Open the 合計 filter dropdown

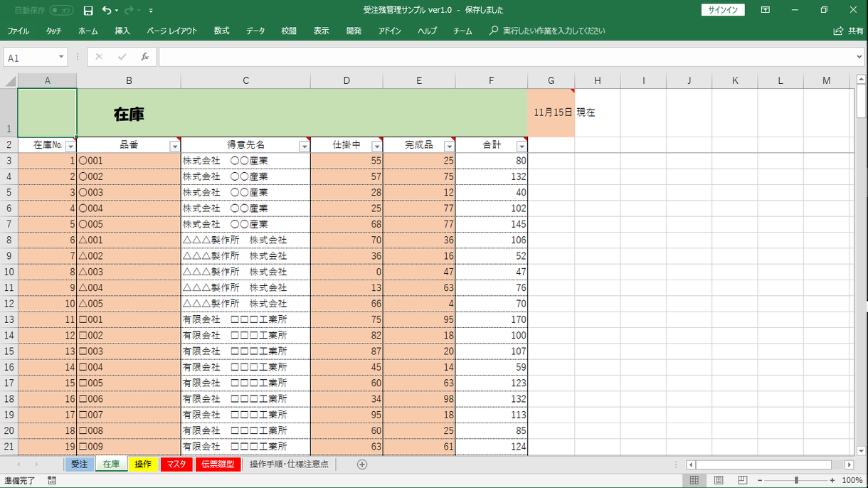point(522,146)
